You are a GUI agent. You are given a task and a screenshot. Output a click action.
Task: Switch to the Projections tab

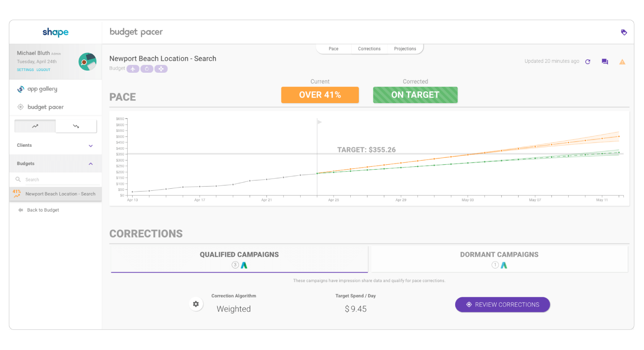(405, 48)
